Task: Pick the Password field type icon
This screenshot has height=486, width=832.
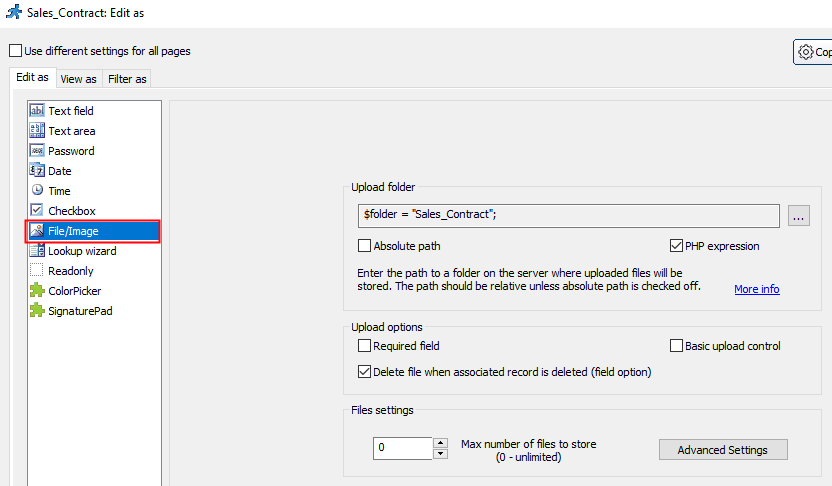Action: pos(37,151)
